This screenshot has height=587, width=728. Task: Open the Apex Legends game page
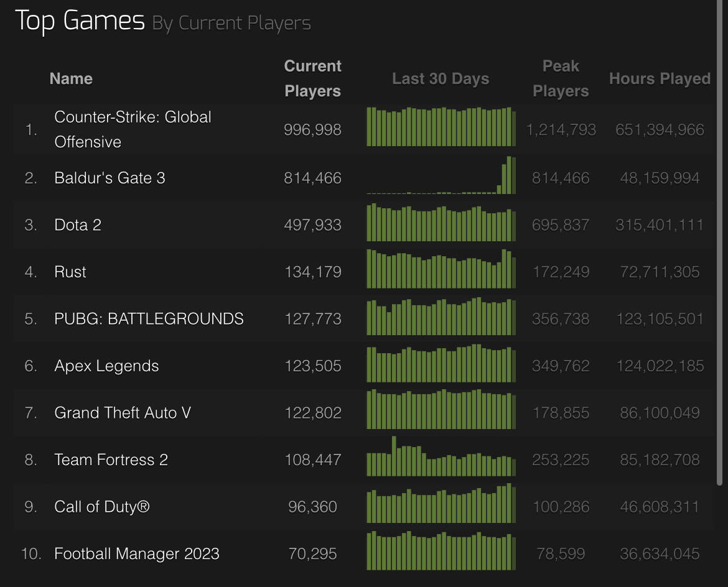106,366
